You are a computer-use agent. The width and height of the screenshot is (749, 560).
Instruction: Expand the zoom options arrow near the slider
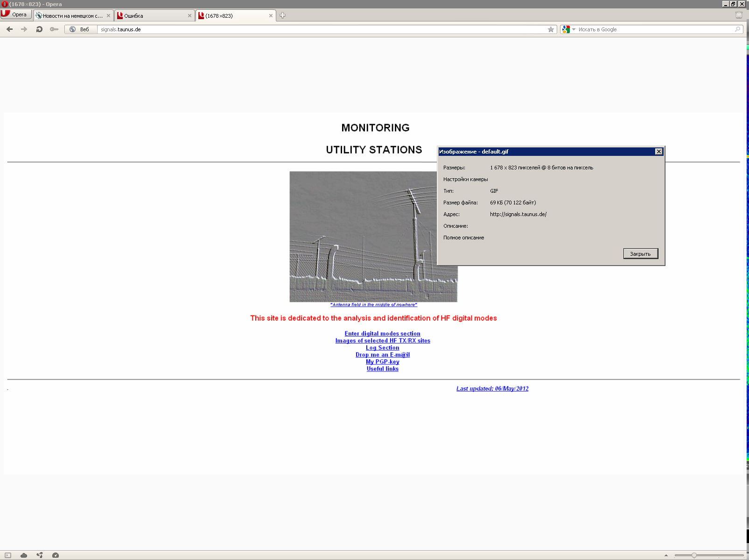point(666,555)
